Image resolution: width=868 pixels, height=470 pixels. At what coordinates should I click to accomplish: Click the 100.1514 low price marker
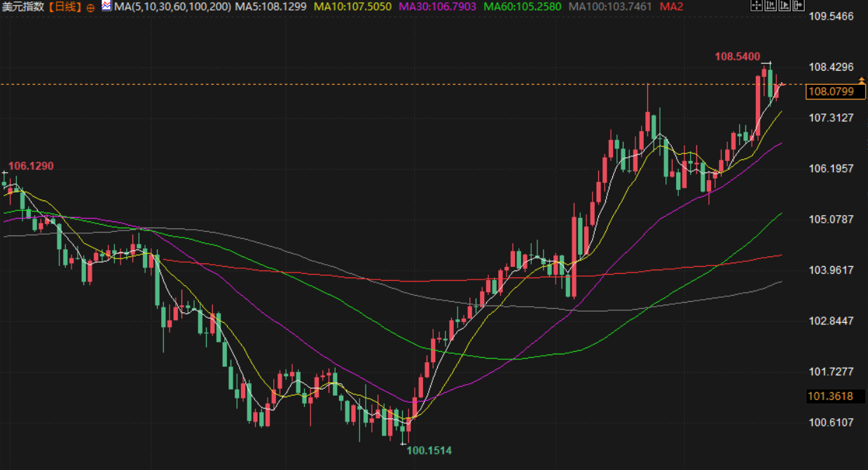(x=429, y=450)
